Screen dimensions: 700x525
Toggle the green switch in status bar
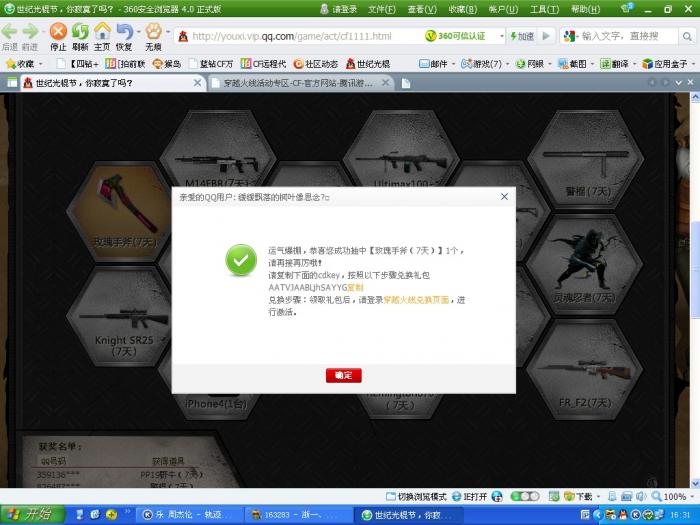(x=525, y=496)
